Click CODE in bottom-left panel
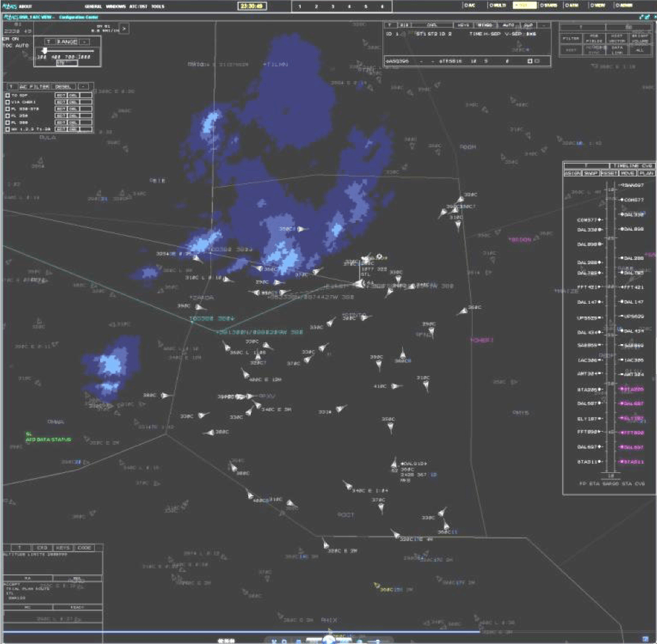657x644 pixels. coord(84,548)
